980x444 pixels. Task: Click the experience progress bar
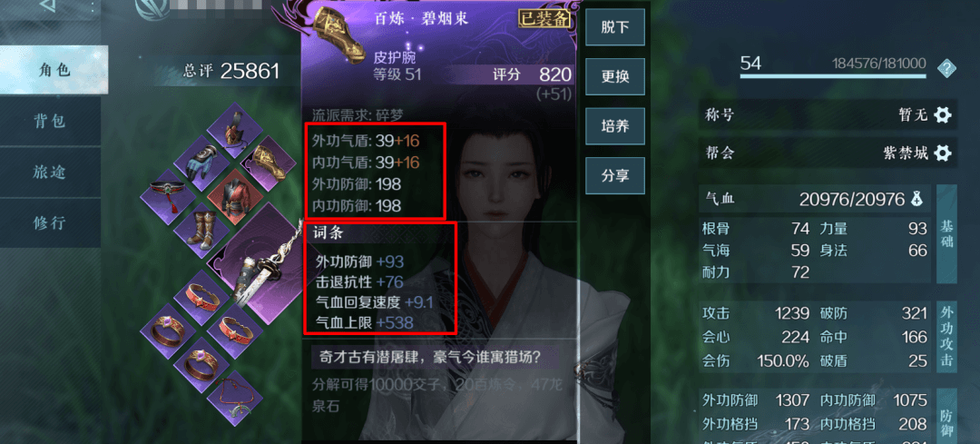click(x=833, y=77)
